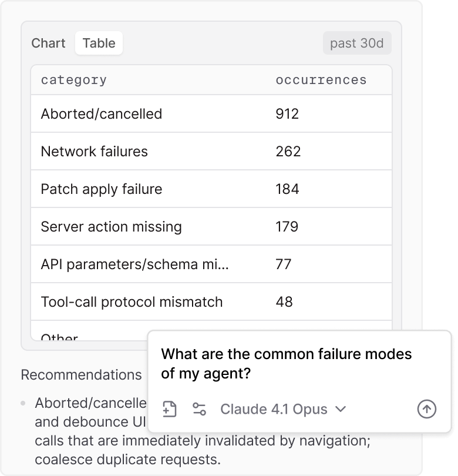Change the past 30d time range
The width and height of the screenshot is (458, 476).
tap(357, 43)
